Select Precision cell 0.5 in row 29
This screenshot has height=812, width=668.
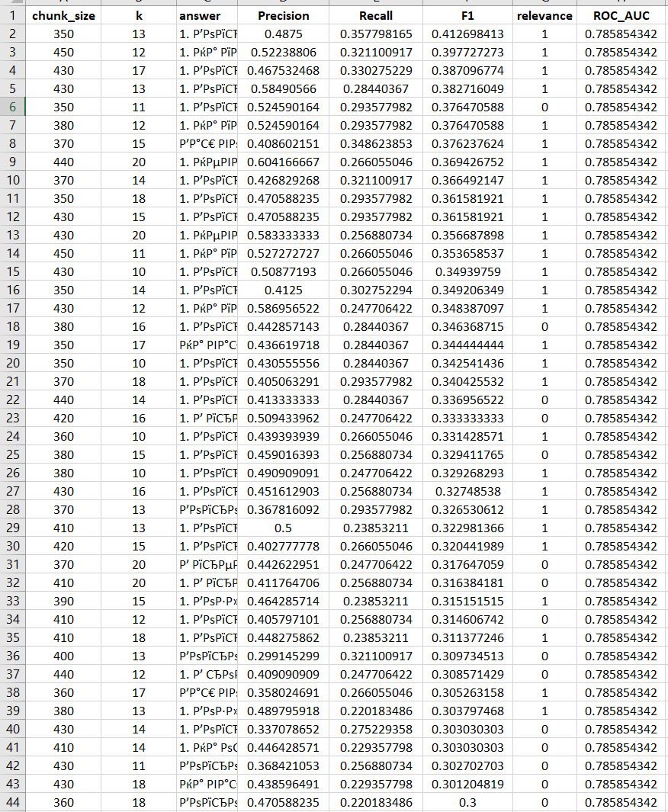tap(283, 528)
